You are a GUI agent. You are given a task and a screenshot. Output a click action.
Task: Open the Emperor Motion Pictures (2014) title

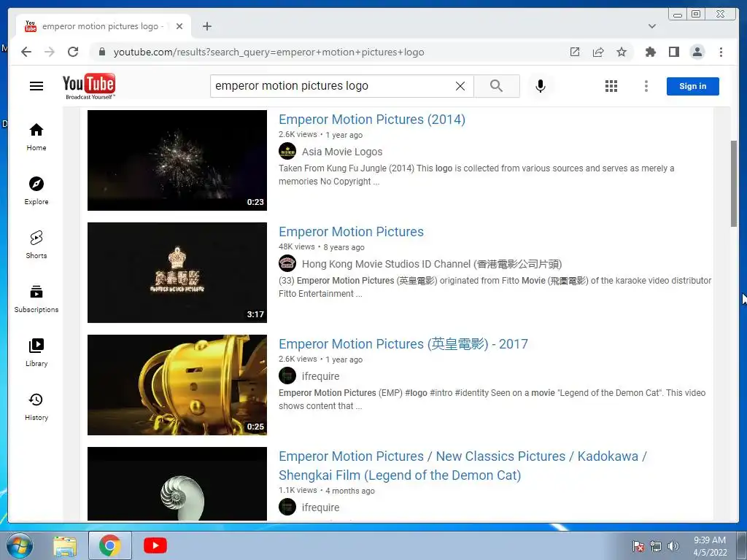coord(371,120)
